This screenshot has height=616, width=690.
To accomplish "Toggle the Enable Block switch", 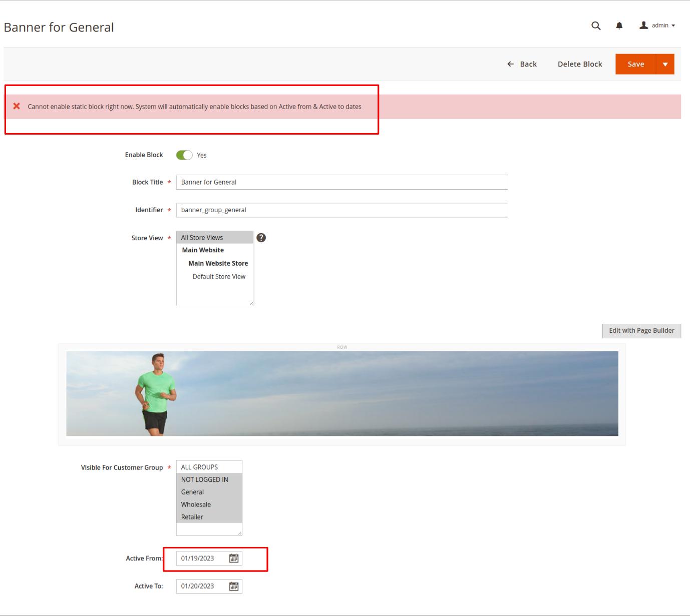I will (x=184, y=155).
